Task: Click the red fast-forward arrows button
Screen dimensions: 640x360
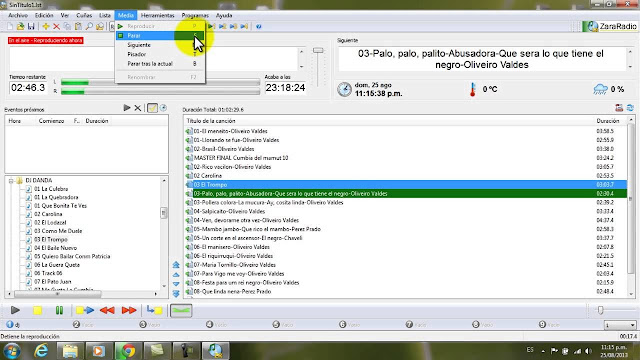Action: click(x=129, y=311)
